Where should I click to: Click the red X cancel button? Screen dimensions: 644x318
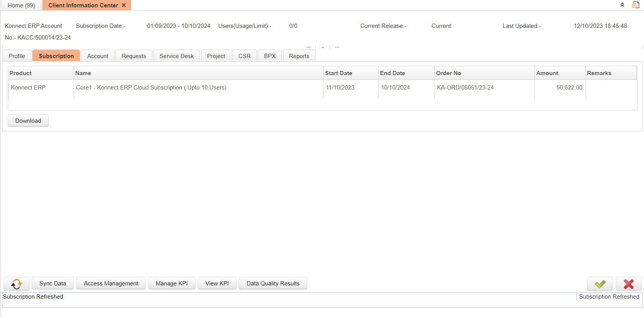pos(629,284)
